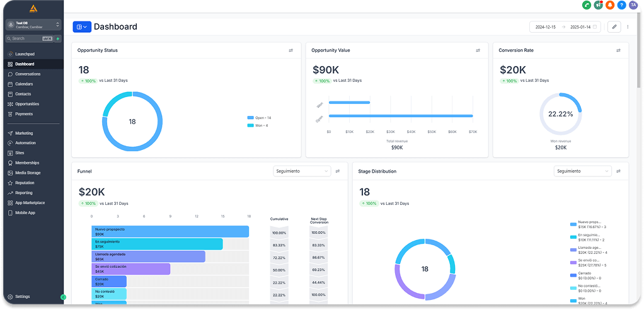Collapse the sidebar with the green arrow

tap(63, 297)
